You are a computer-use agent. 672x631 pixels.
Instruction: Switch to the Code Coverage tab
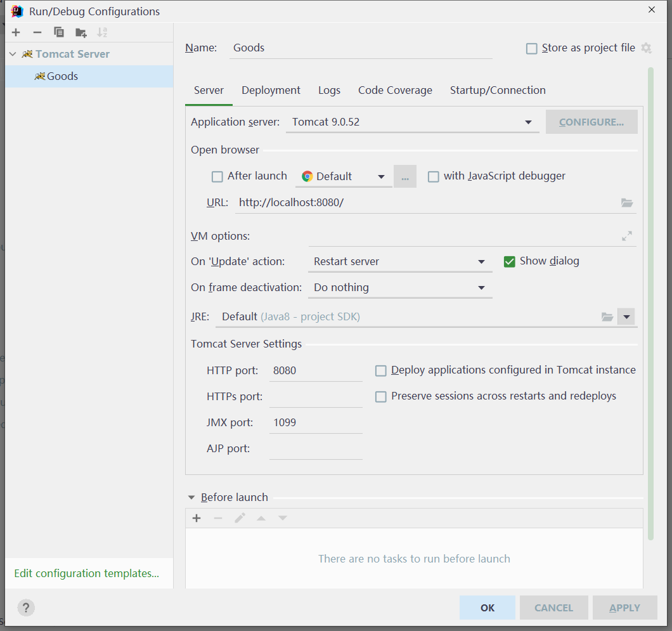point(395,91)
